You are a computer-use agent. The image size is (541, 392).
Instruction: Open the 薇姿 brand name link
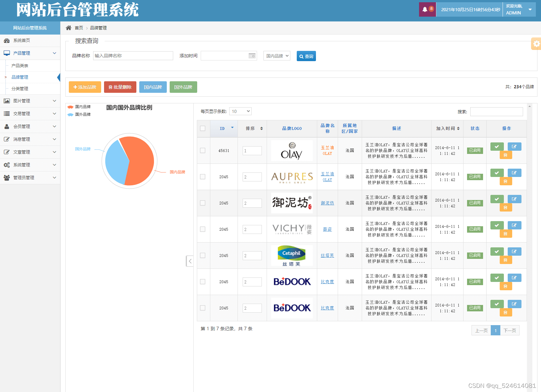tap(327, 229)
